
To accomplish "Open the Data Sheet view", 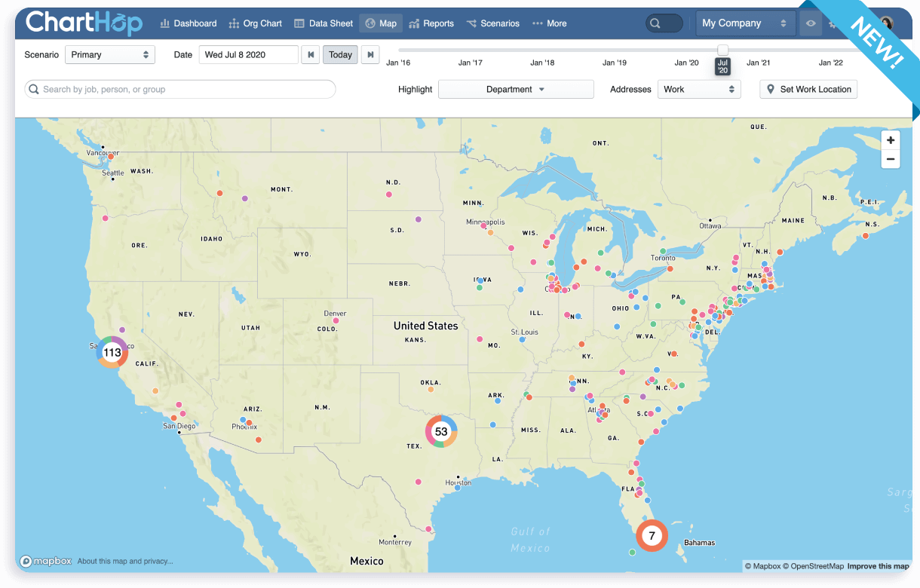I will 324,23.
